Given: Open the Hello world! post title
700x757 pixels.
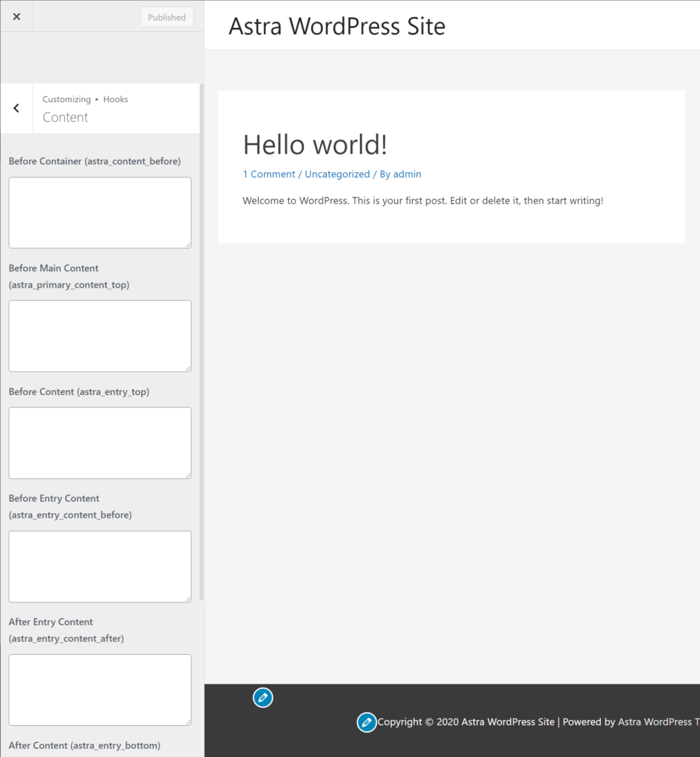Looking at the screenshot, I should [315, 145].
